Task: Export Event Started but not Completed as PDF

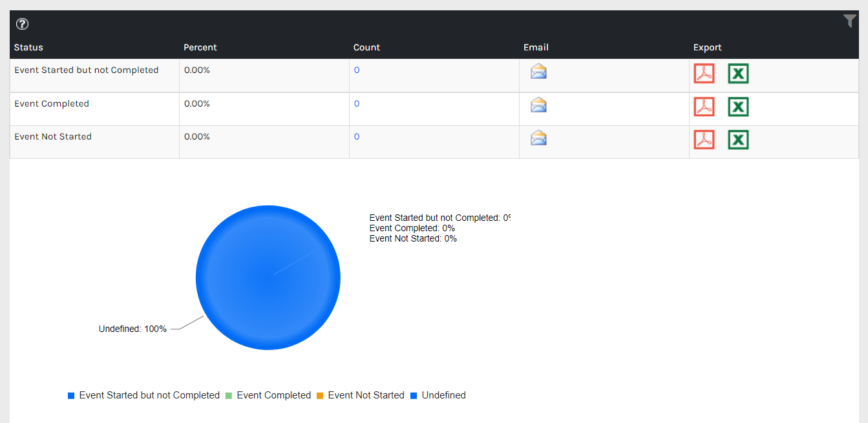Action: 704,74
